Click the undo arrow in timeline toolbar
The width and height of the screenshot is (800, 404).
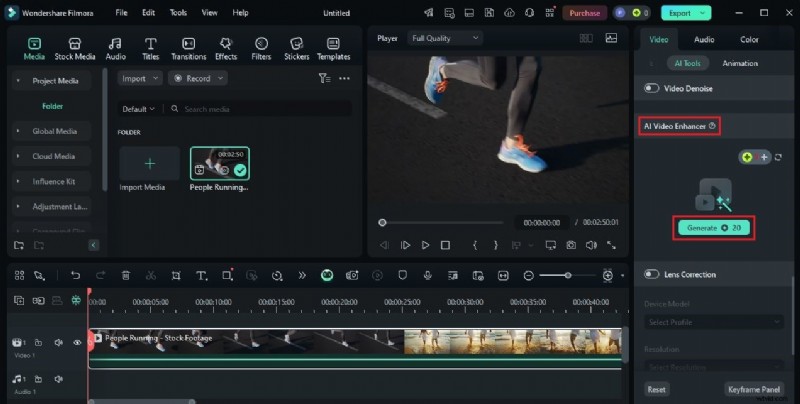(x=75, y=275)
